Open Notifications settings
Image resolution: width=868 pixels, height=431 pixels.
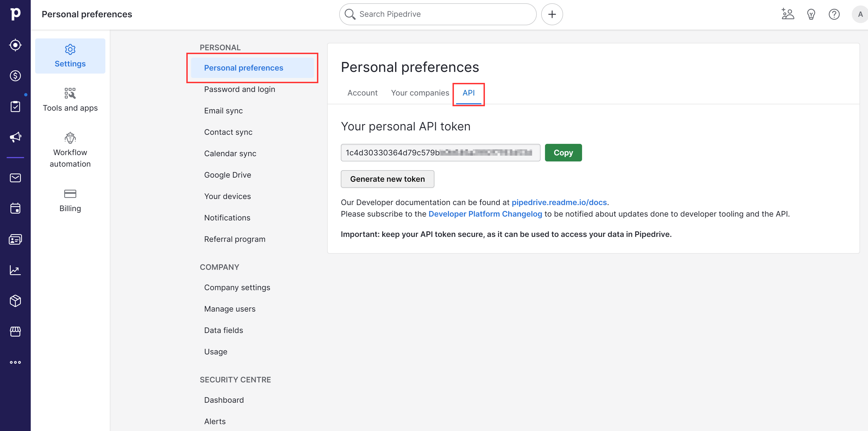(x=227, y=218)
